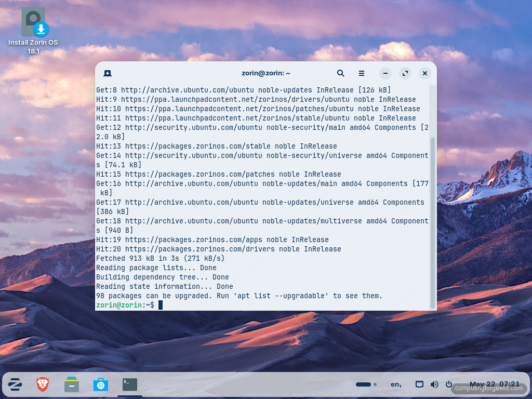Image resolution: width=532 pixels, height=399 pixels.
Task: Click the 'Hit:15' packages.zorinos.com patches line
Action: pos(219,175)
